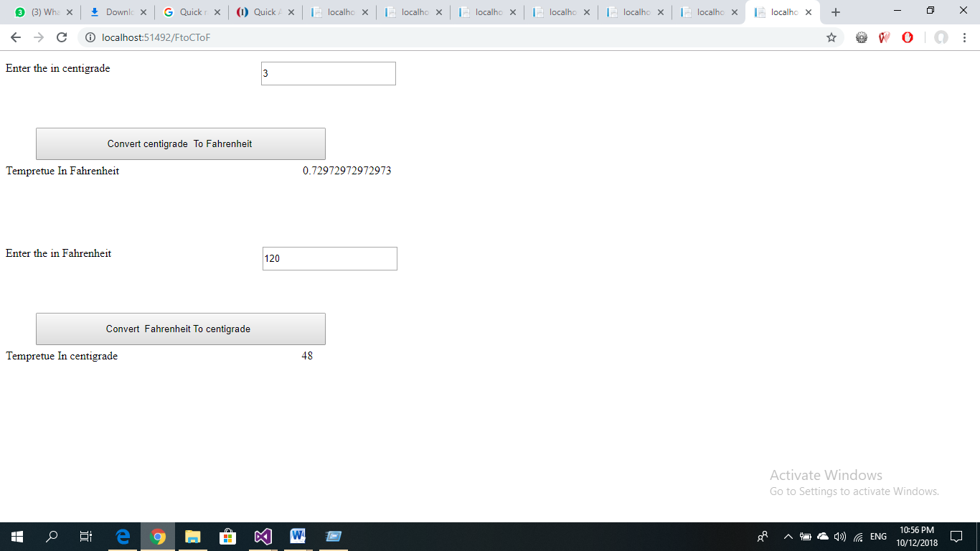980x551 pixels.
Task: Open the Chrome profile avatar
Action: [941, 37]
